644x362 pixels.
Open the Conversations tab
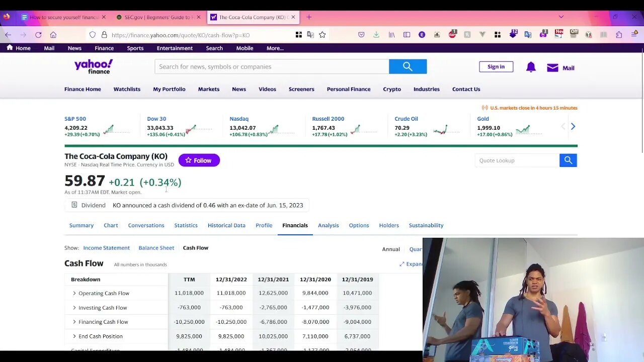146,225
